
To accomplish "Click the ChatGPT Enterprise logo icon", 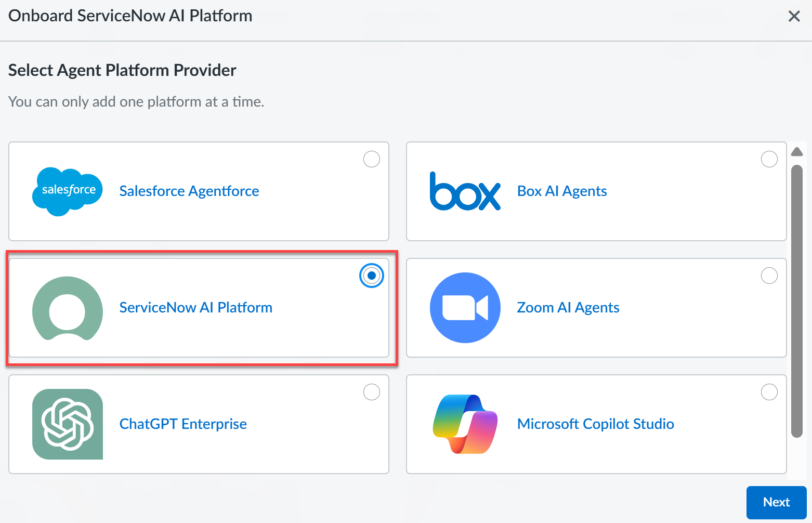I will point(68,424).
